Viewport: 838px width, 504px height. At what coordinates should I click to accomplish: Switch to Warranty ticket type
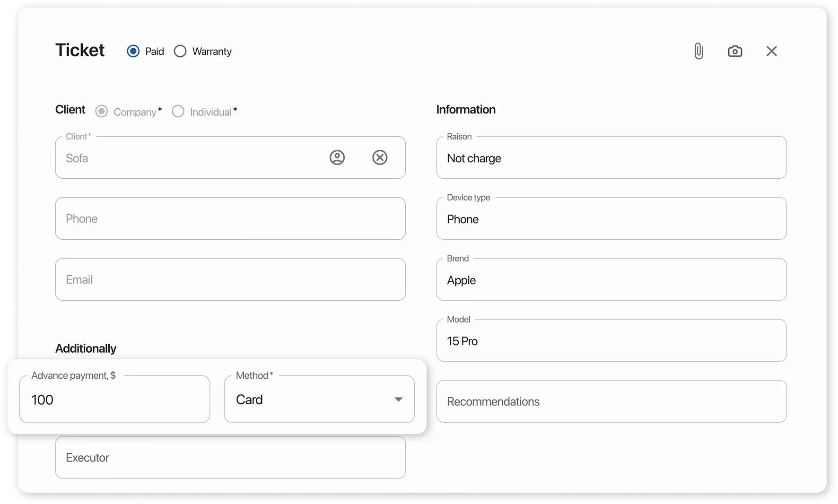coord(180,51)
